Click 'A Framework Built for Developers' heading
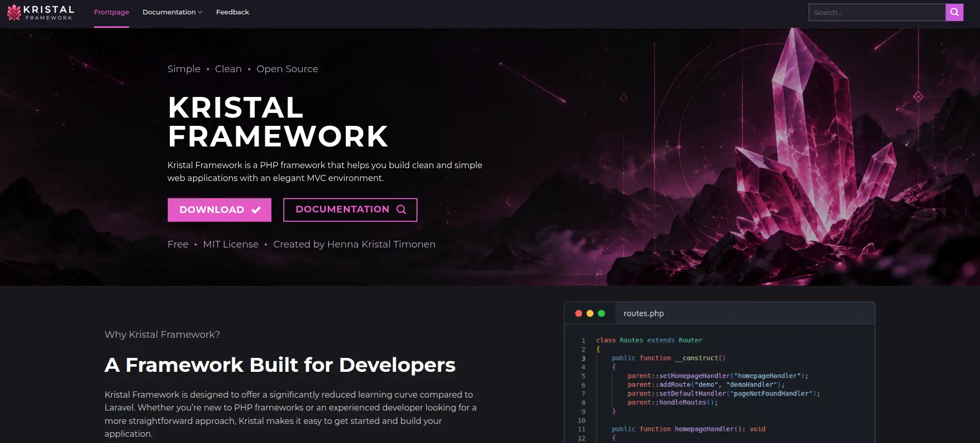The width and height of the screenshot is (980, 443). [280, 365]
